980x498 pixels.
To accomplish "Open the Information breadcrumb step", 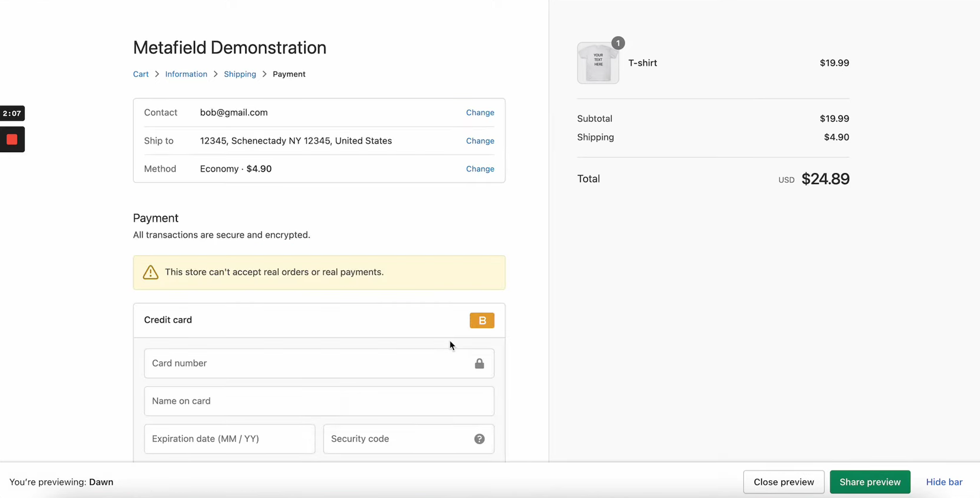I will [x=186, y=74].
